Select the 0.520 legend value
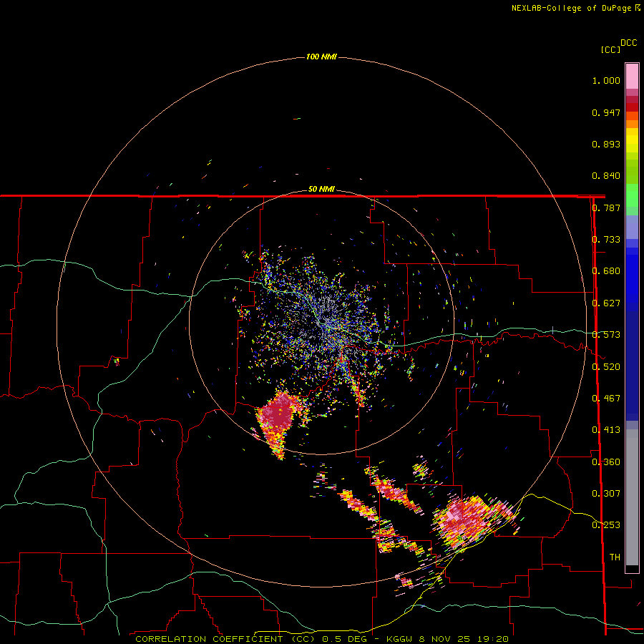 coord(606,367)
